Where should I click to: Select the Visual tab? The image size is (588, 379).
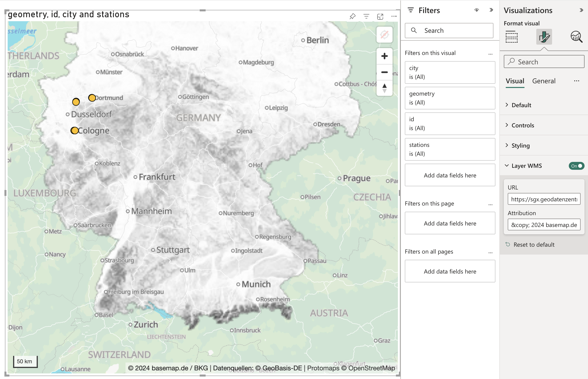tap(515, 81)
